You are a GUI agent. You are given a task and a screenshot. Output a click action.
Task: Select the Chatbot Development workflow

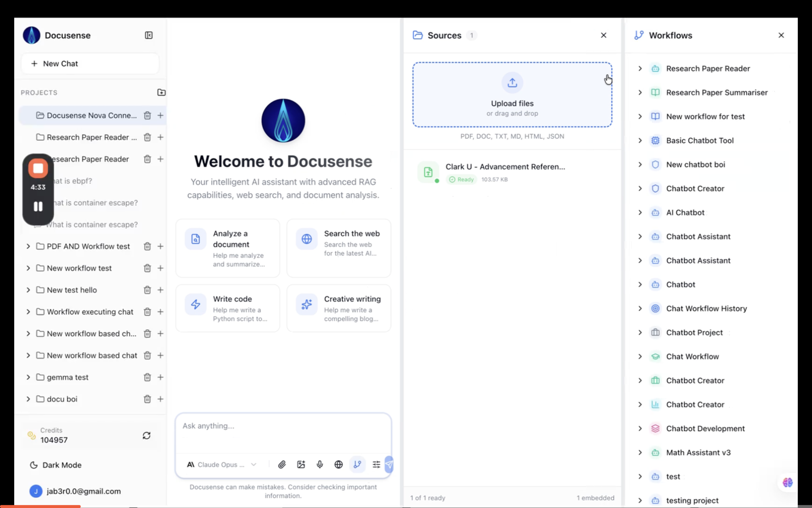coord(705,429)
